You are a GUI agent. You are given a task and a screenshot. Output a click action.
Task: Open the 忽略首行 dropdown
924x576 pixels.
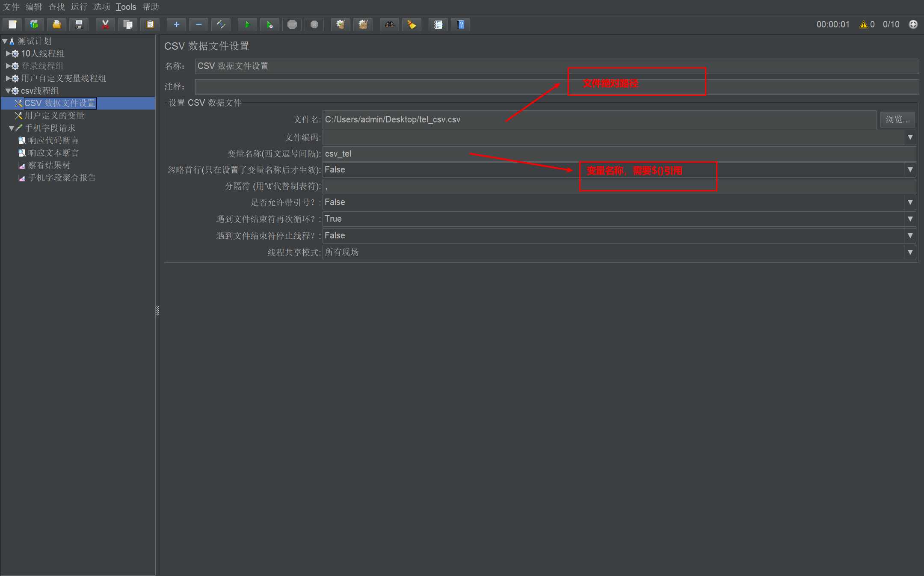[x=910, y=170]
